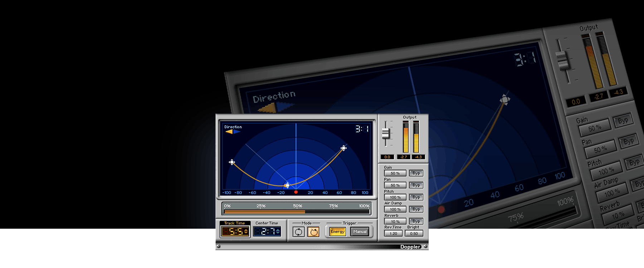Click the left Output level meter
Screen dimensions: 644x268
[406, 137]
